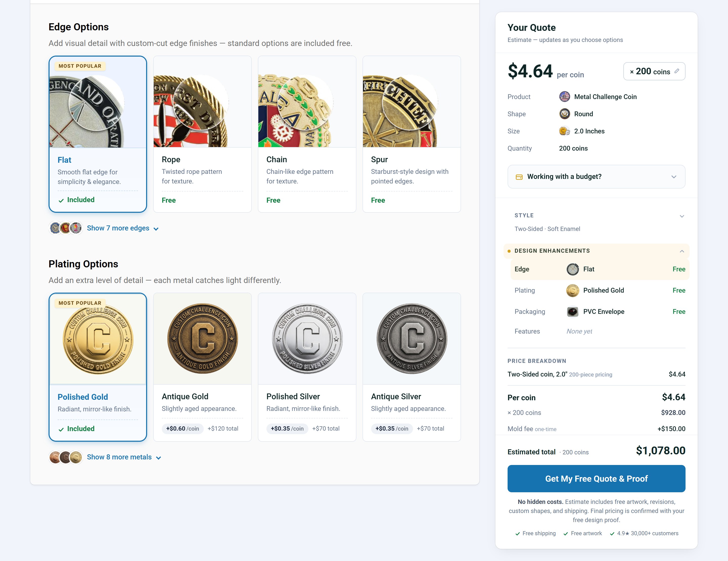Image resolution: width=728 pixels, height=561 pixels.
Task: Select the Rope edge option
Action: 202,134
